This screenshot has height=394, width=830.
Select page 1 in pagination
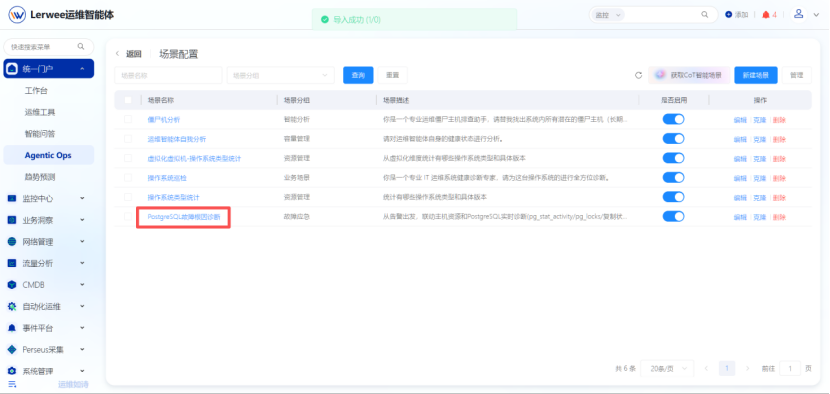pyautogui.click(x=727, y=369)
